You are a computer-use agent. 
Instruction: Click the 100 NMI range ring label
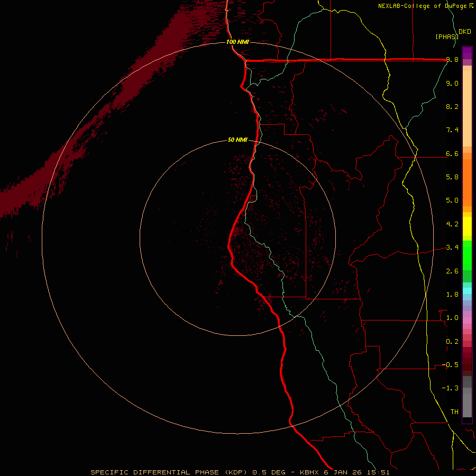[x=237, y=42]
